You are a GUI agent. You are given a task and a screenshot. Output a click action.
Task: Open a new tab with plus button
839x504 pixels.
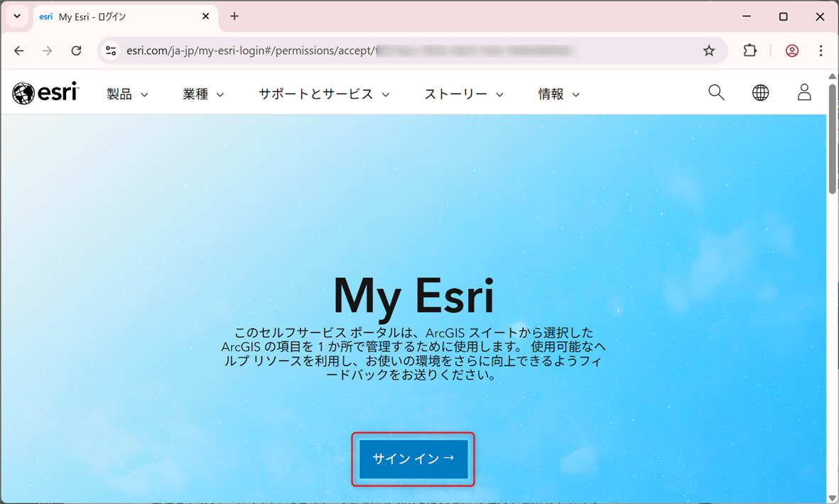tap(234, 16)
